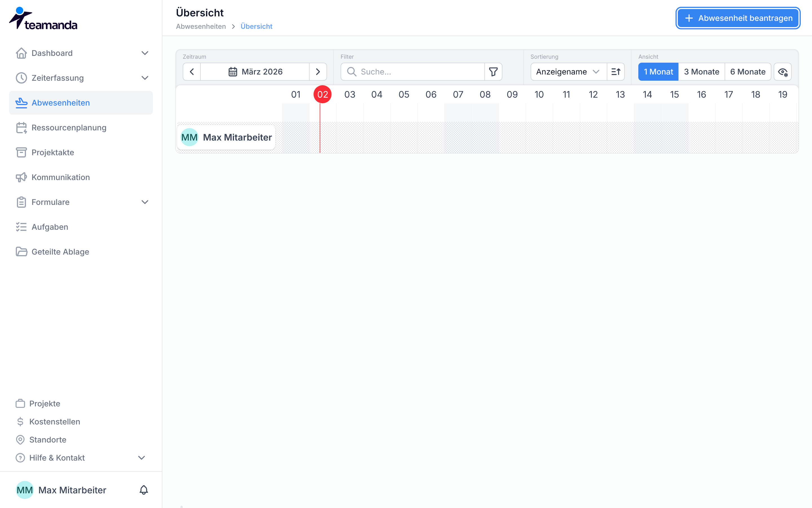Click the Kommunikation megaphone icon
Image resolution: width=812 pixels, height=508 pixels.
pyautogui.click(x=21, y=178)
